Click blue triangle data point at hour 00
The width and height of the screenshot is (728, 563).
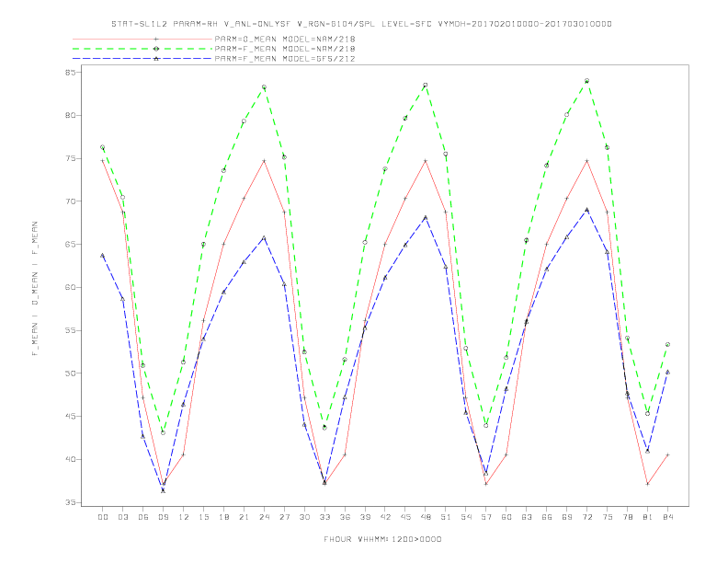(x=103, y=255)
